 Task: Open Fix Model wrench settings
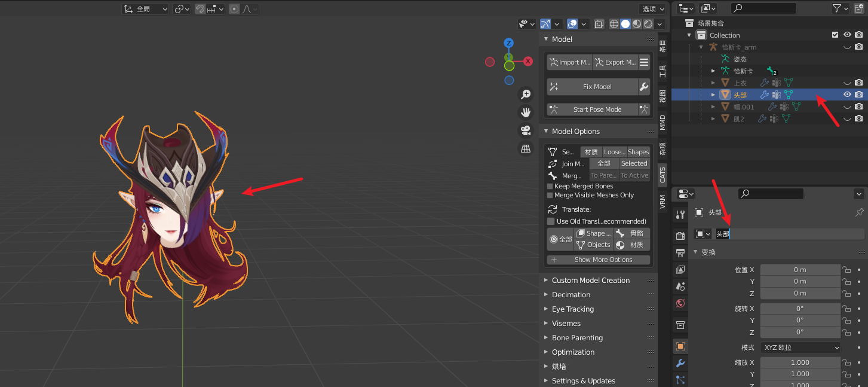pyautogui.click(x=644, y=87)
